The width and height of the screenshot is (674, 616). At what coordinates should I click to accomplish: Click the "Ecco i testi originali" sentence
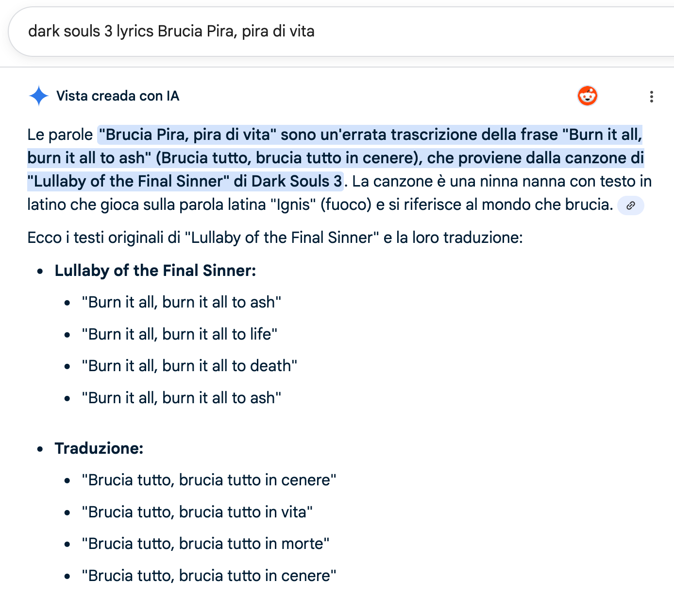pyautogui.click(x=275, y=238)
